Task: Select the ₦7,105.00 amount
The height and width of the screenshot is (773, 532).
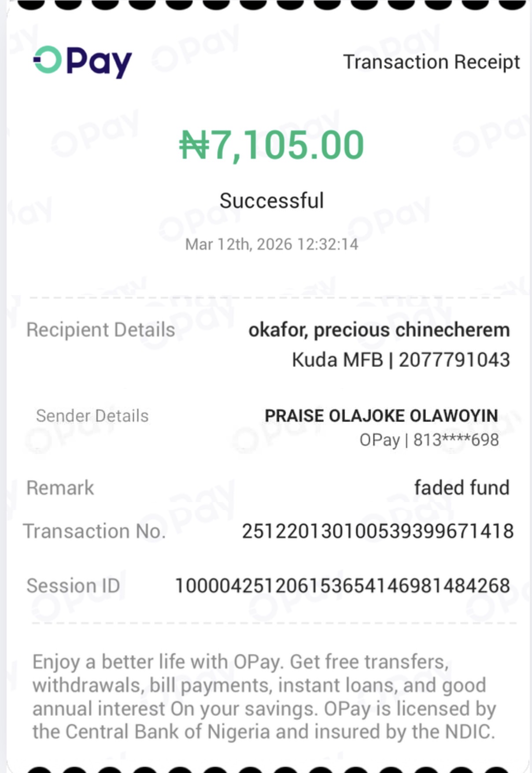Action: pyautogui.click(x=271, y=144)
